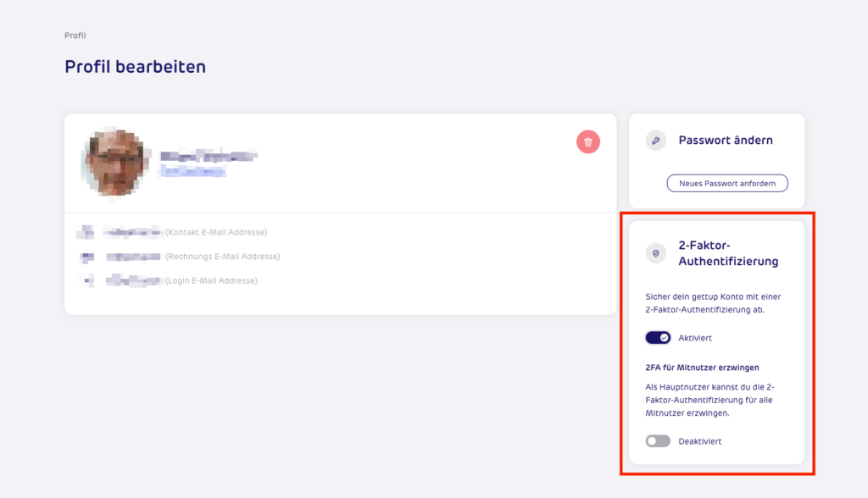
Task: Click the Passwort ändern heading
Action: coord(726,141)
